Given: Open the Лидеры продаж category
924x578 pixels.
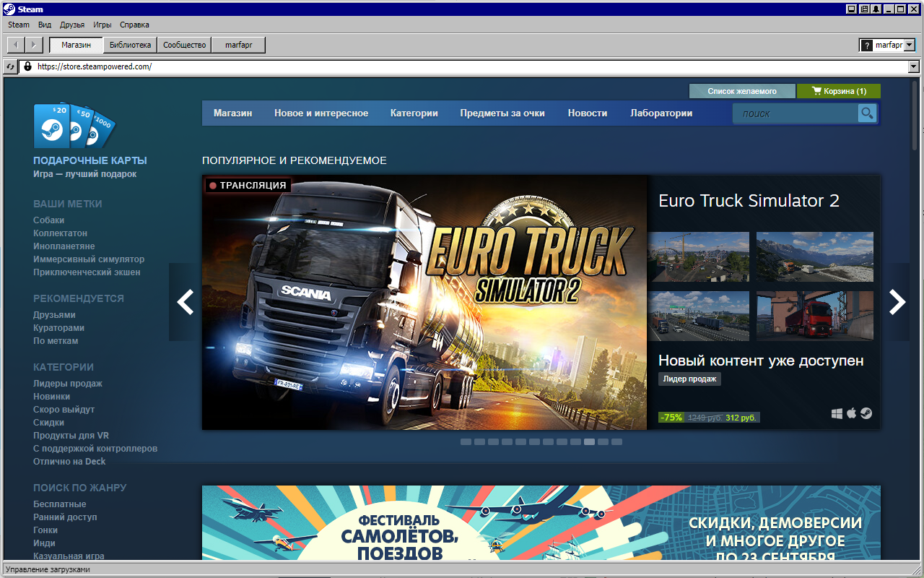Looking at the screenshot, I should (x=68, y=384).
